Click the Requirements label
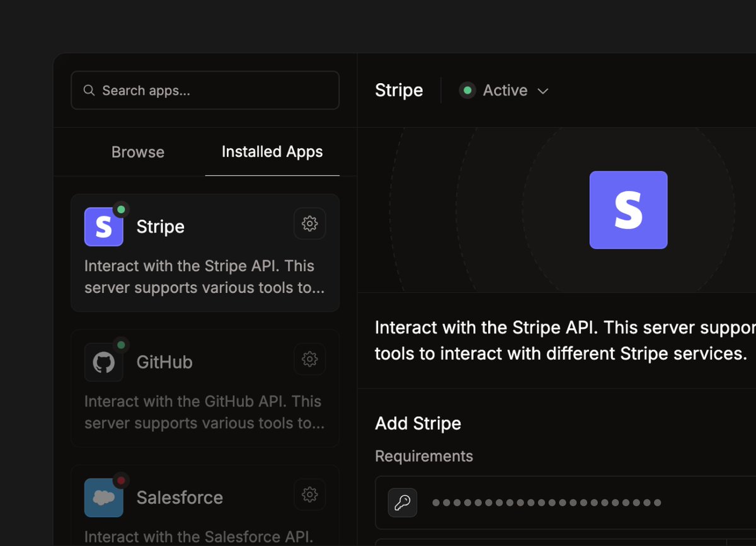The height and width of the screenshot is (546, 756). click(x=423, y=456)
